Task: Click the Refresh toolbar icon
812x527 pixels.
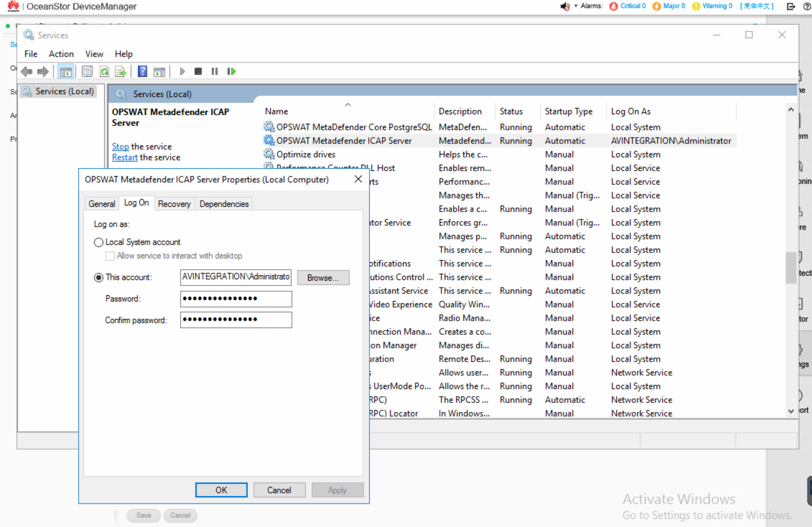Action: tap(104, 71)
